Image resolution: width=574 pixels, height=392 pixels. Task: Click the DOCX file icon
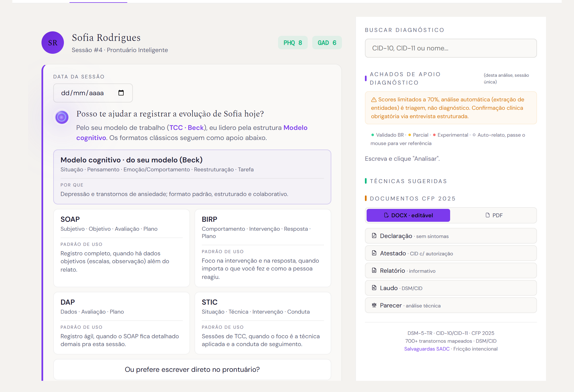tap(386, 215)
